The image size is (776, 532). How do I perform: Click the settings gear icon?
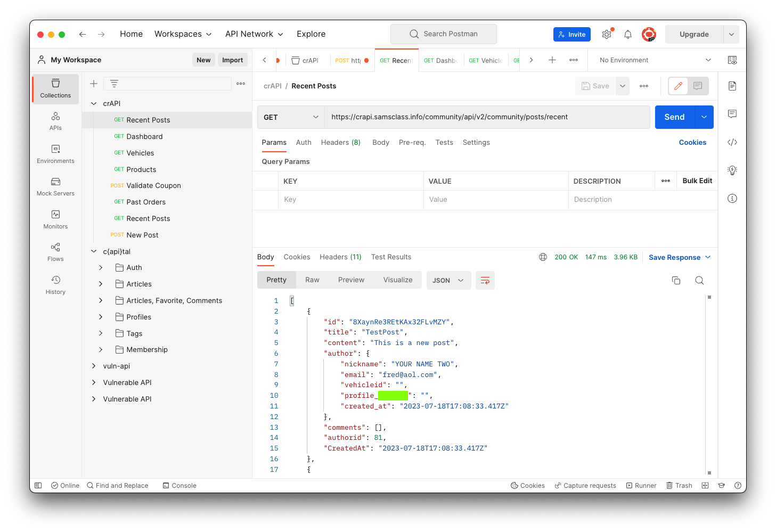(607, 34)
